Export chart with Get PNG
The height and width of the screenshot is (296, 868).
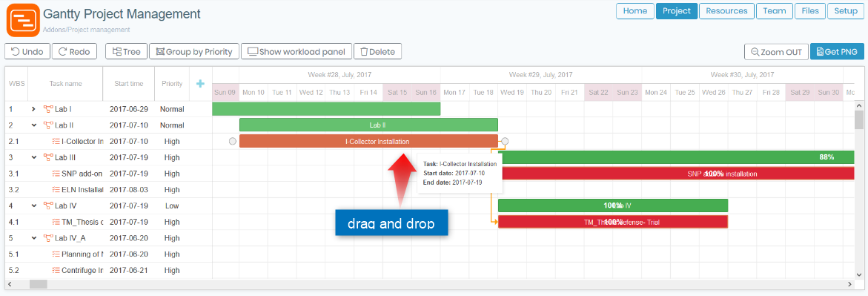pos(837,51)
